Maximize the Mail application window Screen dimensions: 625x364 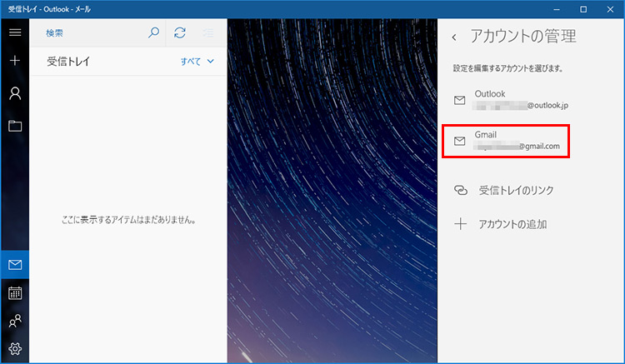pos(583,8)
